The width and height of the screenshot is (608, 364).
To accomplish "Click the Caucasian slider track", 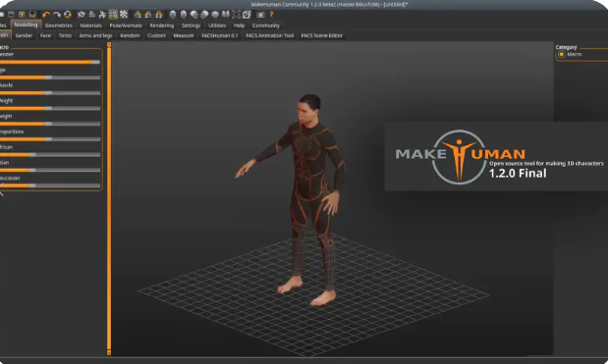I will [50, 185].
